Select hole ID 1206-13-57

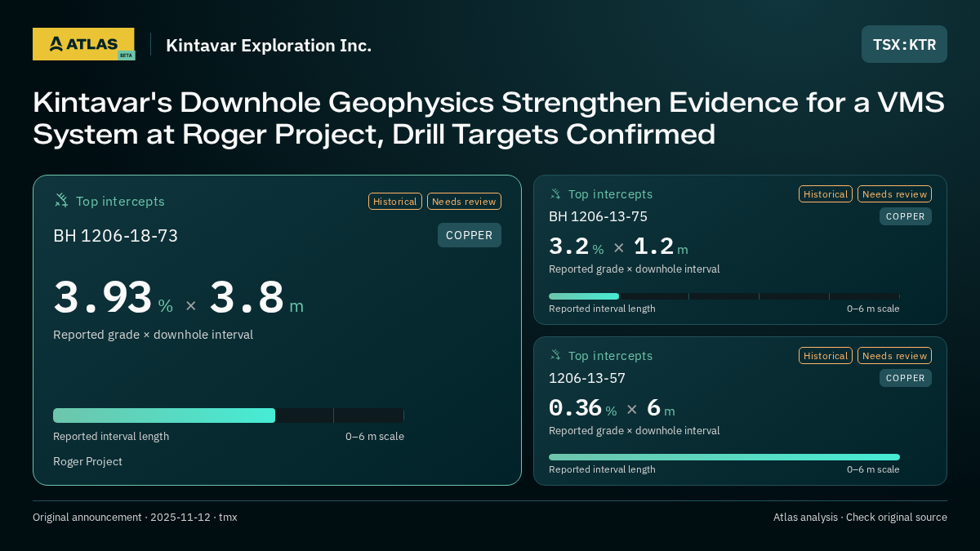[587, 378]
